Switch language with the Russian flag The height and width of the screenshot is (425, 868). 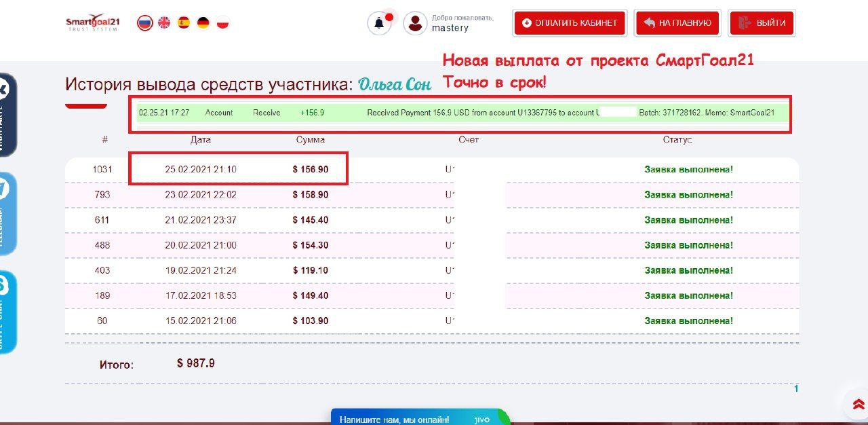click(x=144, y=22)
